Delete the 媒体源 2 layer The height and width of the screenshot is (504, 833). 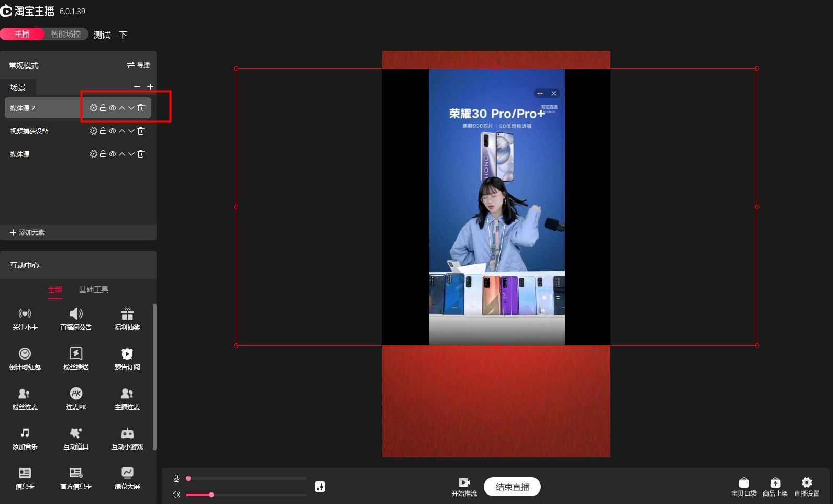click(141, 108)
